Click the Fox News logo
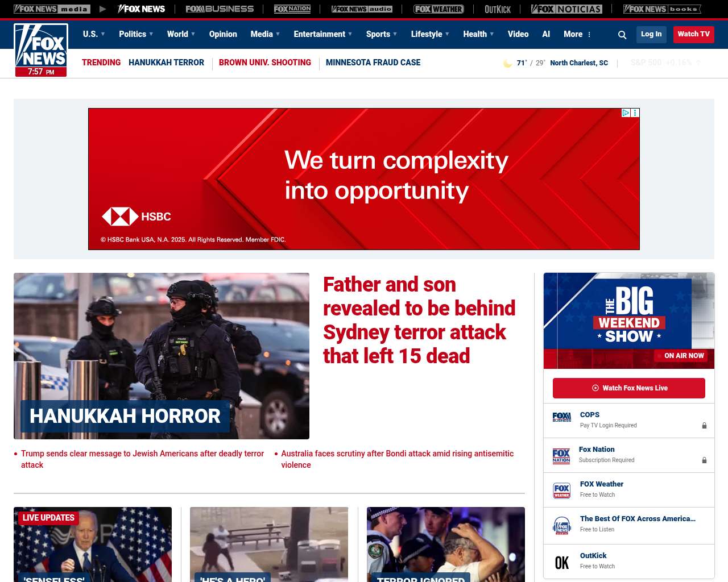This screenshot has height=582, width=728. pyautogui.click(x=41, y=50)
